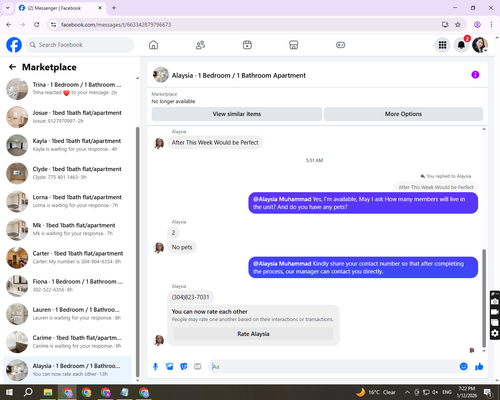Click the Search Facebook field
Image resolution: width=500 pixels, height=400 pixels.
click(x=80, y=45)
